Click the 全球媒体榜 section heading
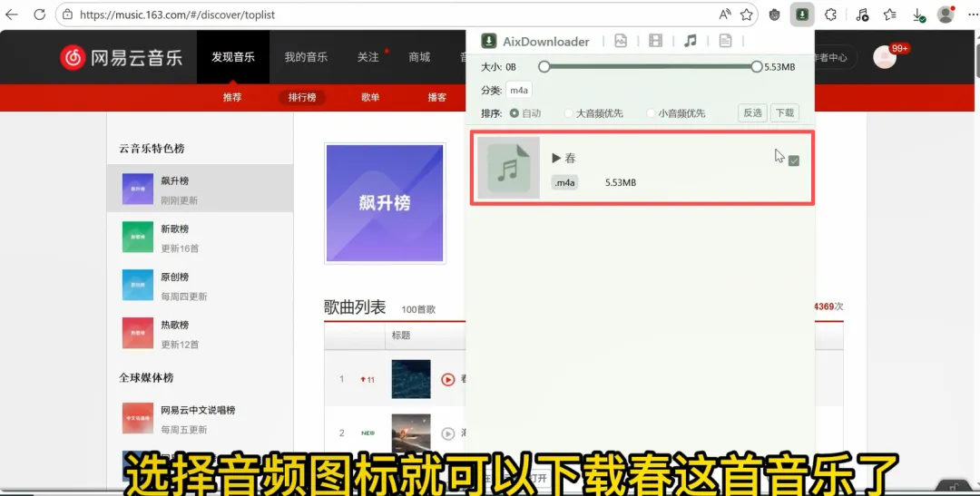 (x=146, y=378)
